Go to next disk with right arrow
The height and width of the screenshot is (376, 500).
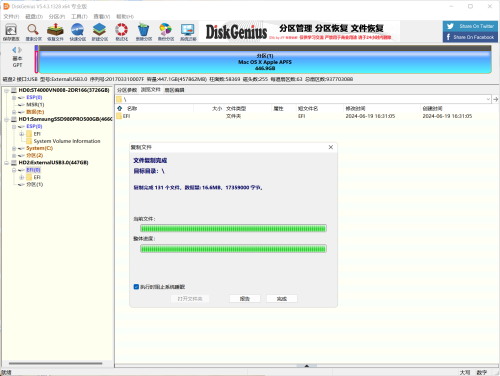(20, 50)
